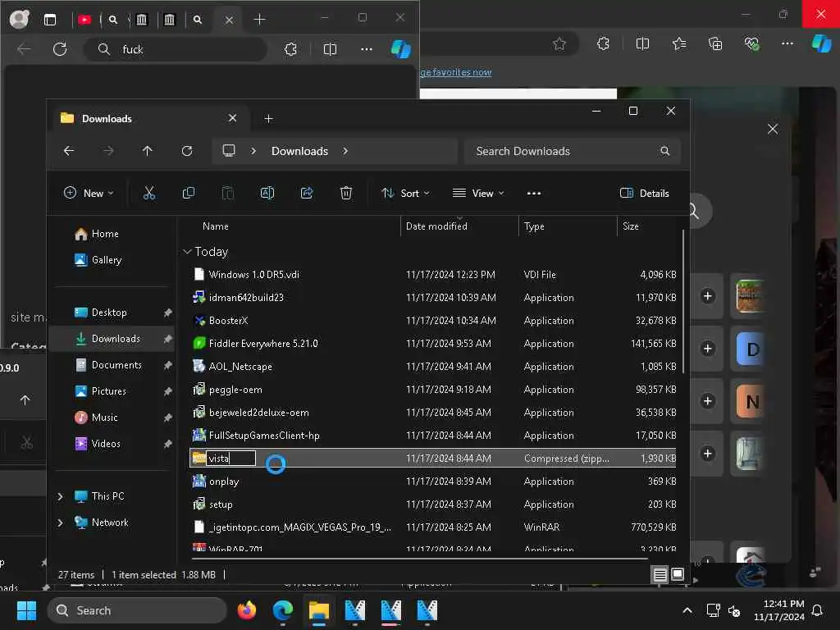Open the clock showing 12:41 PM

(779, 610)
